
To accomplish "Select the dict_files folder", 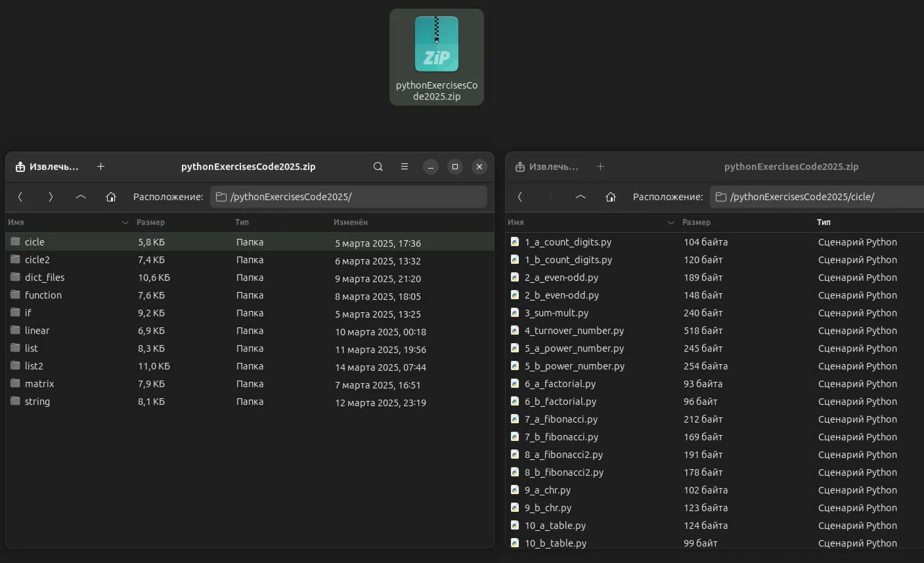I will click(x=45, y=278).
